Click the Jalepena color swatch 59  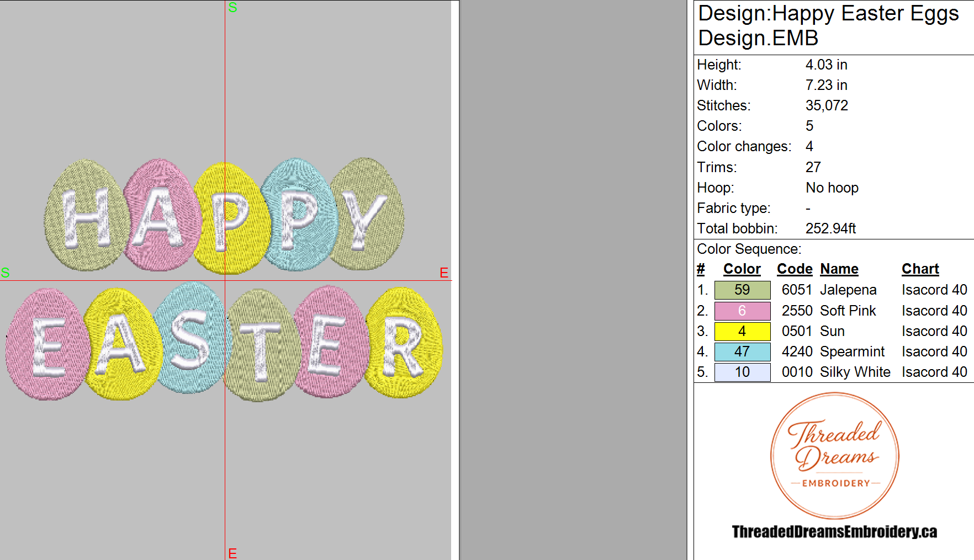tap(742, 290)
